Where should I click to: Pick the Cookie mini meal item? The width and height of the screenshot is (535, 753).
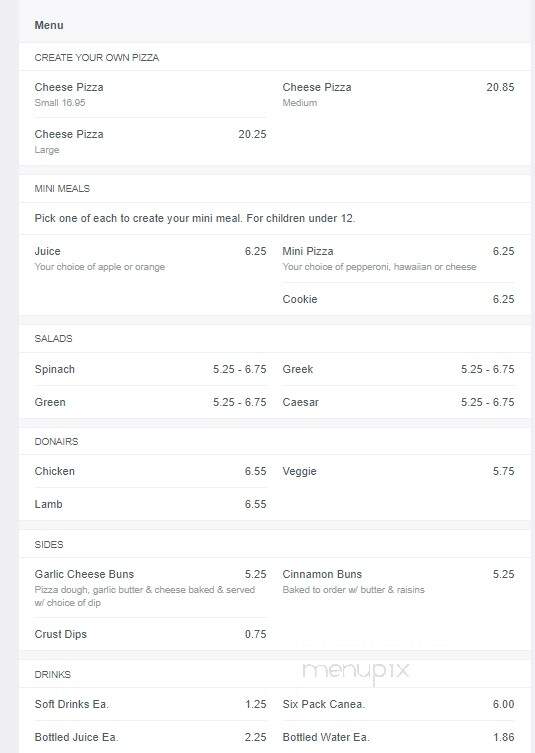point(398,299)
